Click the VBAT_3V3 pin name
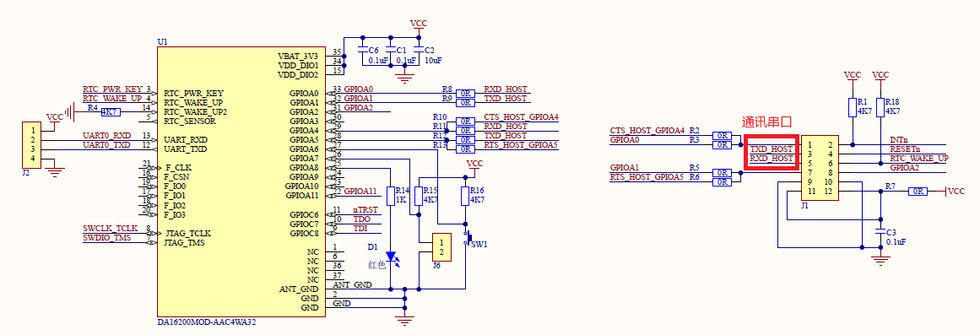Viewport: 980px width, 335px height. [x=298, y=56]
